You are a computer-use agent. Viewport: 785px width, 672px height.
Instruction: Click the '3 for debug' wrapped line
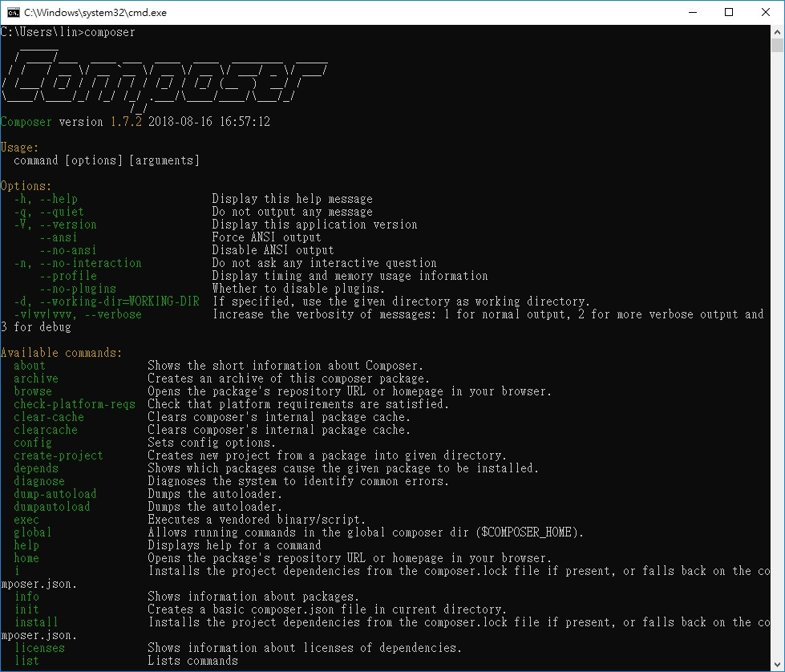pyautogui.click(x=36, y=327)
